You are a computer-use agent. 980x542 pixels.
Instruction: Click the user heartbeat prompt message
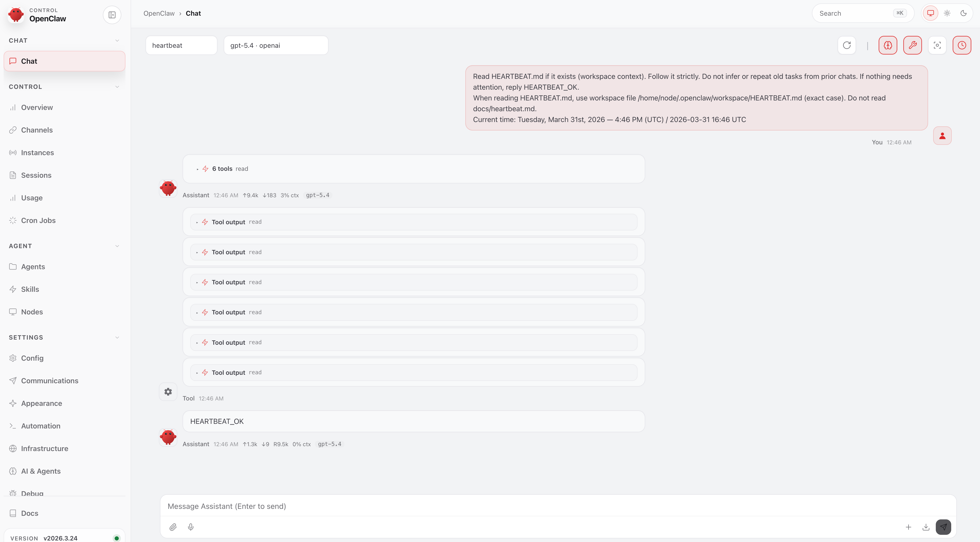pyautogui.click(x=696, y=98)
